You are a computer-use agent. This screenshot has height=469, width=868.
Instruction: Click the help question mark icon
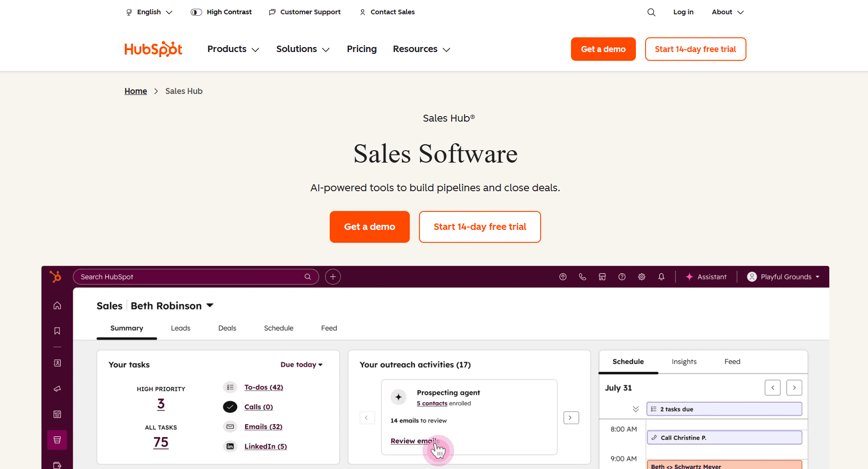point(622,277)
